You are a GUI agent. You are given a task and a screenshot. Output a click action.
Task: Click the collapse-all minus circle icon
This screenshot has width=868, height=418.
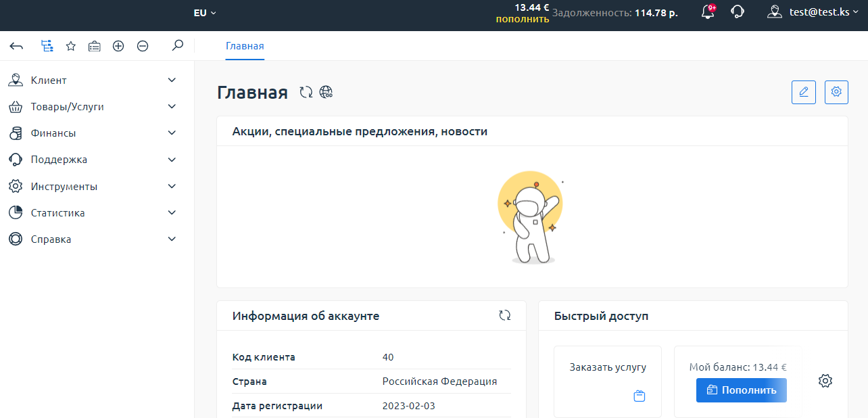click(x=143, y=46)
